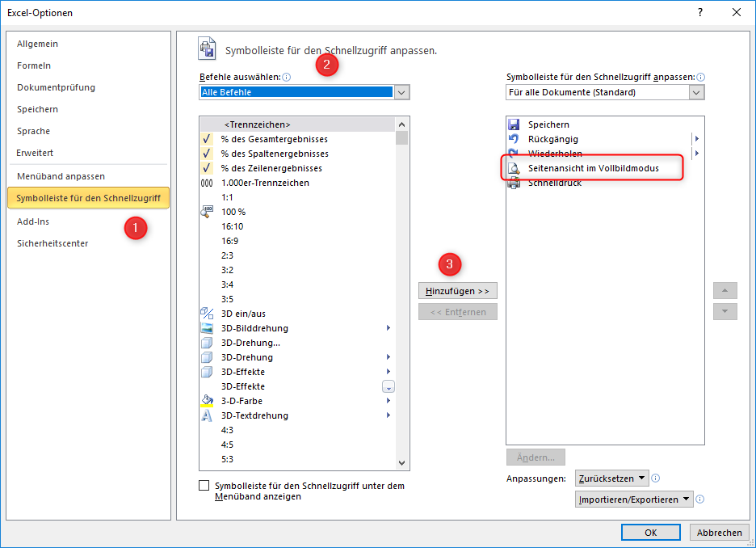Move selected command up with arrow button
Image resolution: width=756 pixels, height=548 pixels.
pyautogui.click(x=725, y=291)
